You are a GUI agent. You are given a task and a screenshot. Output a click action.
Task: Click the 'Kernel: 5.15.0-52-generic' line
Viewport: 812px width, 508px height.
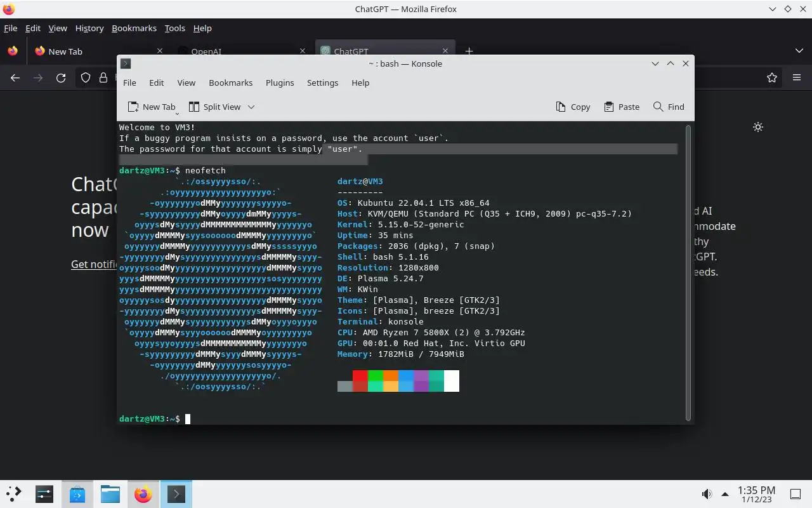pos(400,224)
